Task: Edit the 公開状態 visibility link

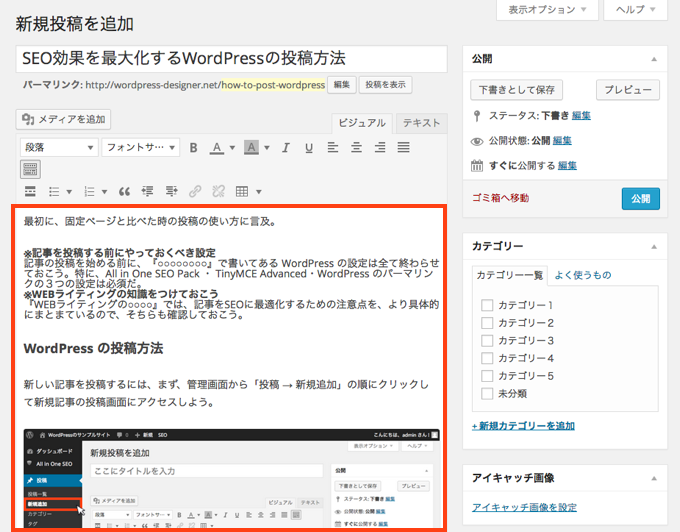Action: click(562, 140)
